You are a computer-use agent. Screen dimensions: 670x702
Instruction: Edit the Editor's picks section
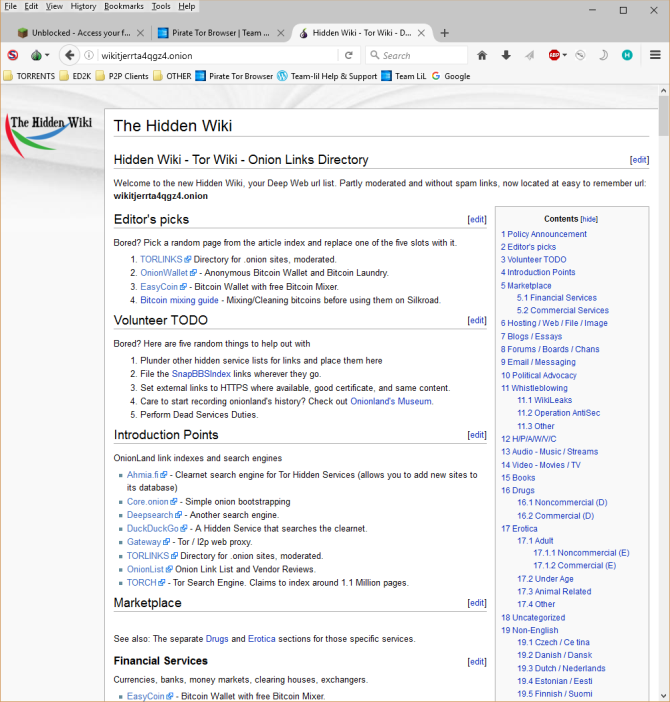point(477,219)
